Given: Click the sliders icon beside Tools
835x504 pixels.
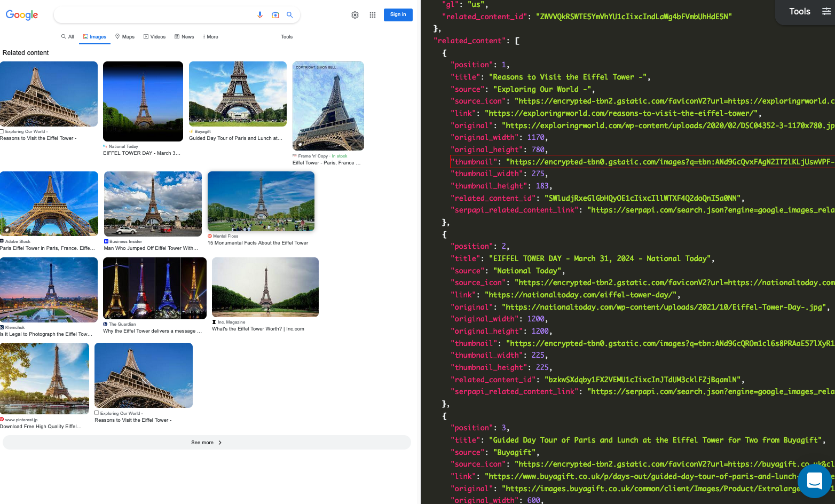Looking at the screenshot, I should 826,11.
